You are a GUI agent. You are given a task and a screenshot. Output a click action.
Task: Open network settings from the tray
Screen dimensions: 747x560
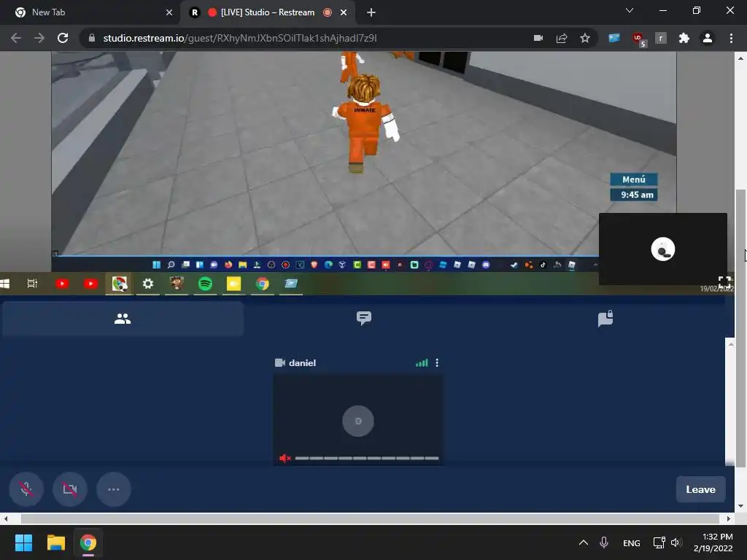(659, 542)
